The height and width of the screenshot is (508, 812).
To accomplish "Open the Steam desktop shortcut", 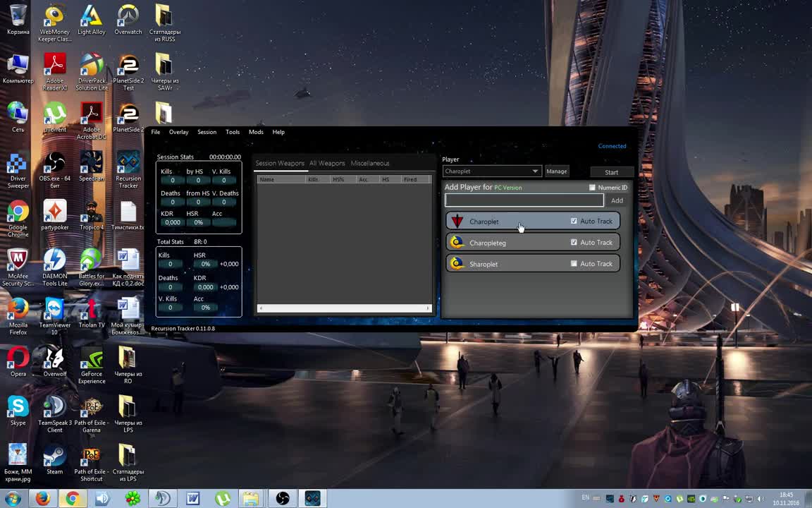I will [x=54, y=457].
